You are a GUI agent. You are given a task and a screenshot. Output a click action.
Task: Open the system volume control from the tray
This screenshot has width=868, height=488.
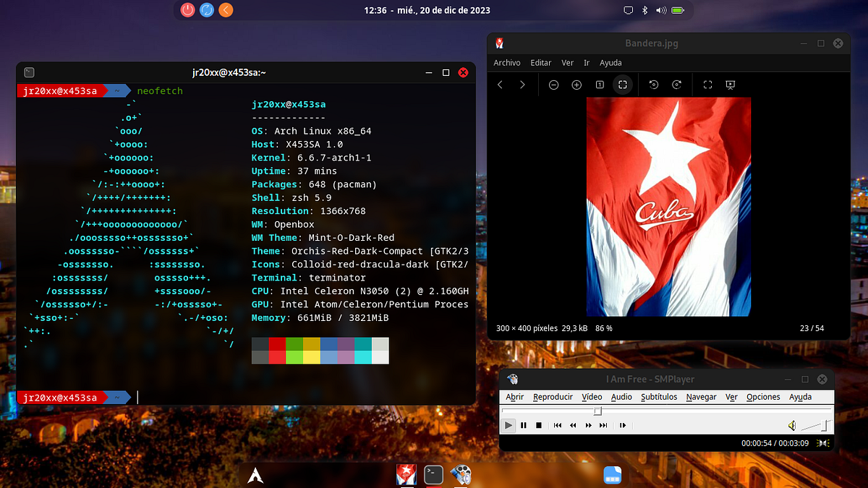(660, 10)
